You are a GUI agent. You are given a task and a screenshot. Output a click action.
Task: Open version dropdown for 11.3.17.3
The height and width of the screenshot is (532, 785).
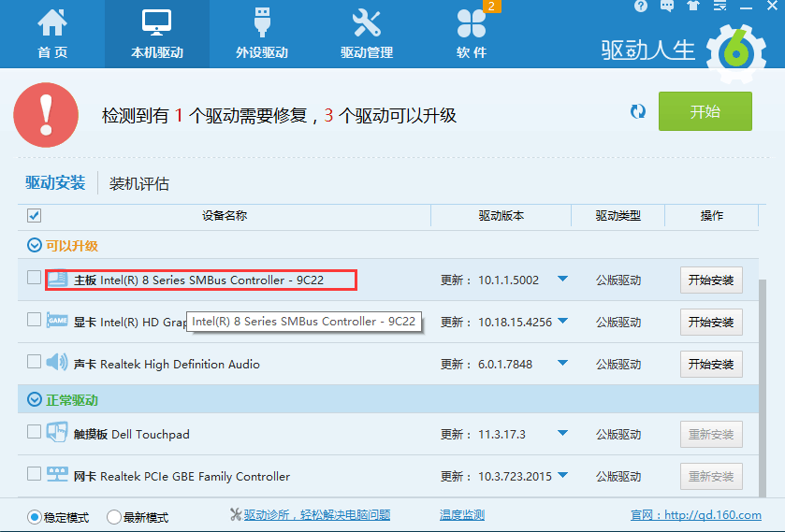(562, 433)
